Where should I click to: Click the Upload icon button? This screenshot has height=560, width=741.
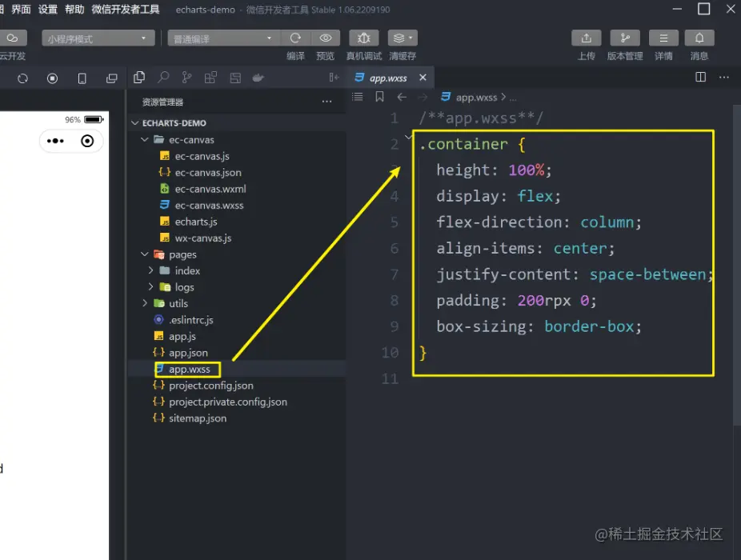586,38
